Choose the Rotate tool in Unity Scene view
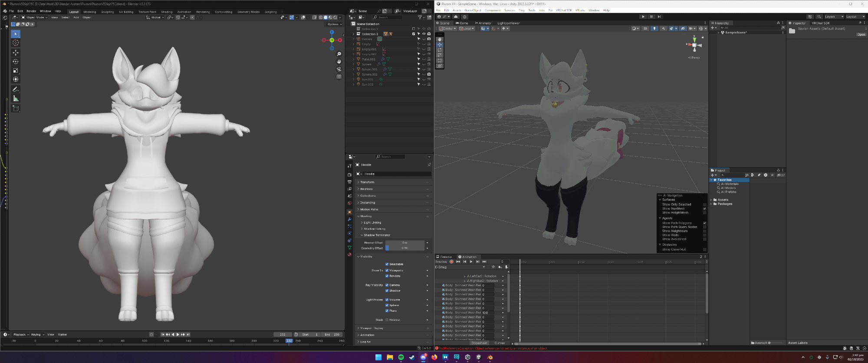The width and height of the screenshot is (868, 363). (x=440, y=50)
